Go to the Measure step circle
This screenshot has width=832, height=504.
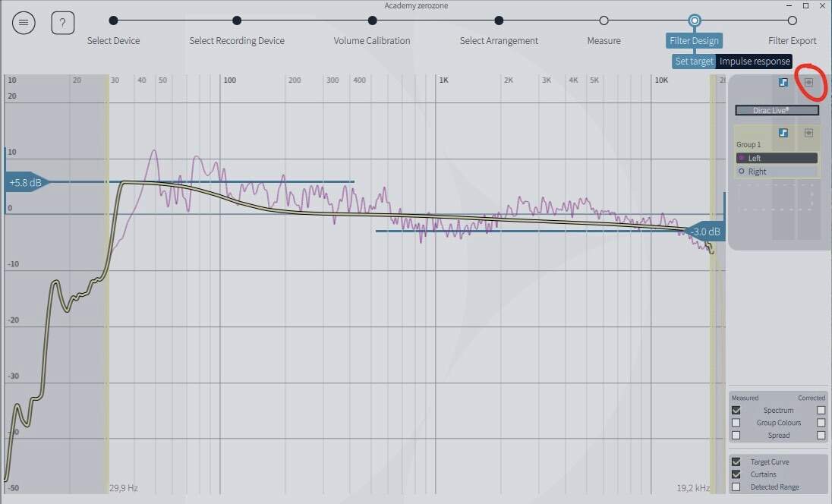(x=604, y=20)
